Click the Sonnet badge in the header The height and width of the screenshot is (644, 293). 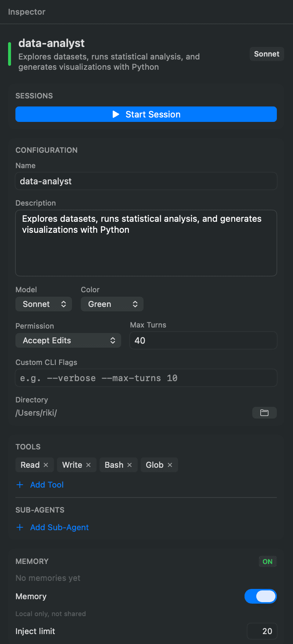click(x=267, y=54)
